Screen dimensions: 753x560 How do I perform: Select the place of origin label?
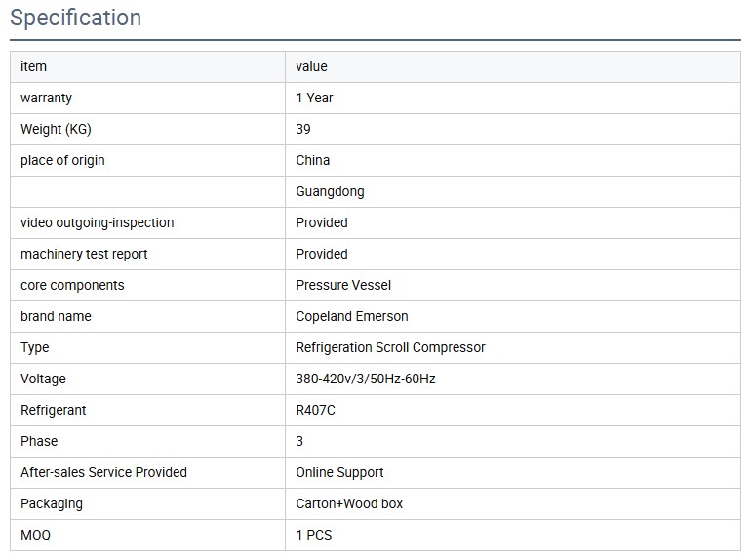click(x=62, y=160)
